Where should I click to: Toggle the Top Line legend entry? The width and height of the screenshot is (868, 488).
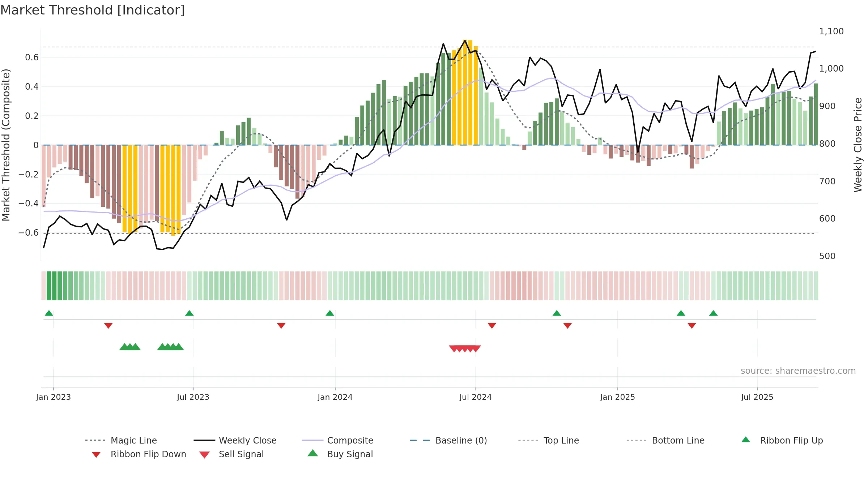[x=548, y=440]
